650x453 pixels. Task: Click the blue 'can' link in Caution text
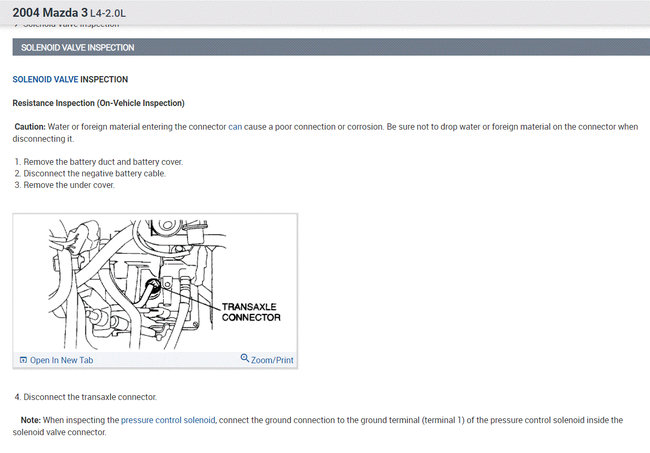[x=235, y=127]
